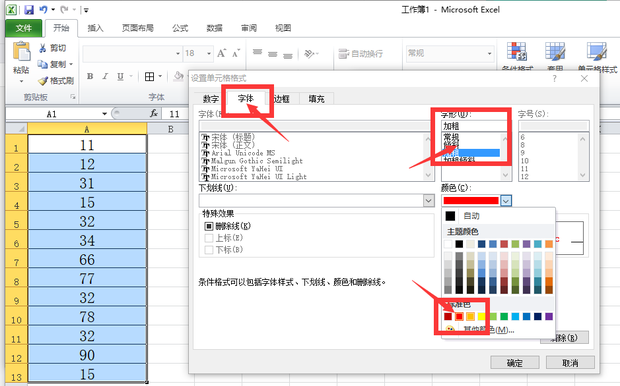Switch to the Data (数据) ribbon tab
The image size is (620, 386).
(215, 28)
